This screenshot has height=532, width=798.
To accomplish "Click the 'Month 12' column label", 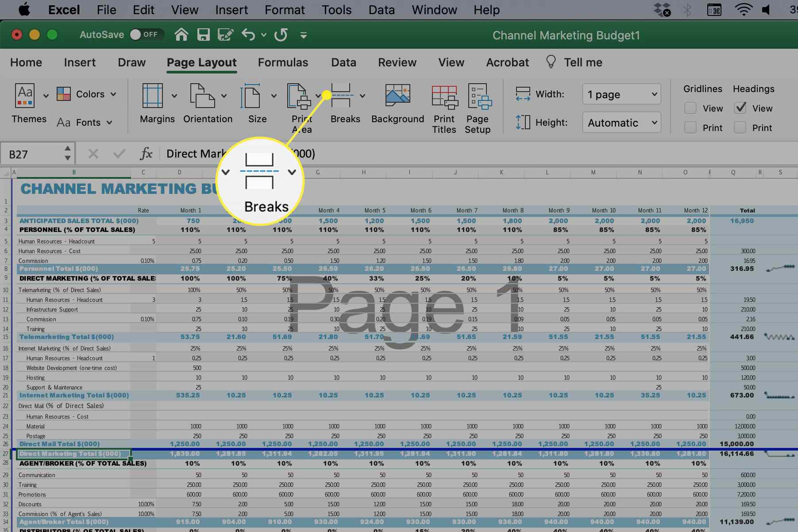I will pos(696,210).
